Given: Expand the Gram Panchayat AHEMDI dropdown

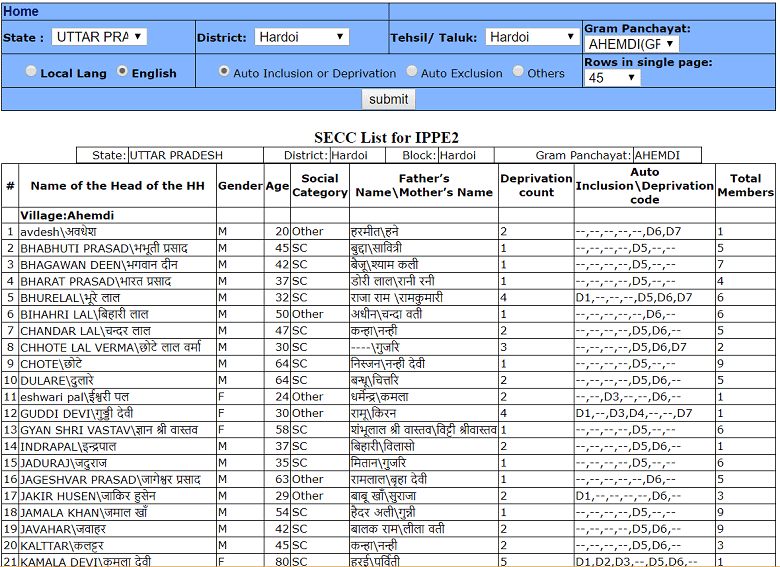Looking at the screenshot, I should point(631,44).
